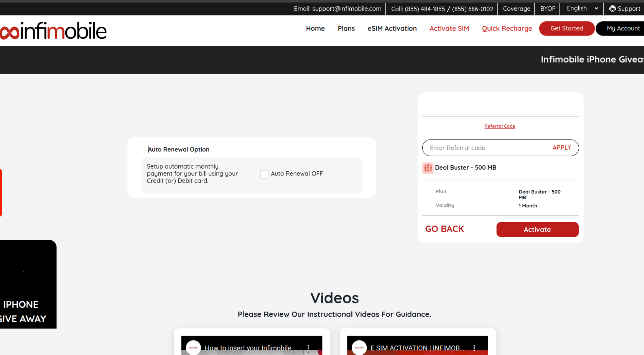Click the Deal Buster plan SIM icon

tap(428, 168)
